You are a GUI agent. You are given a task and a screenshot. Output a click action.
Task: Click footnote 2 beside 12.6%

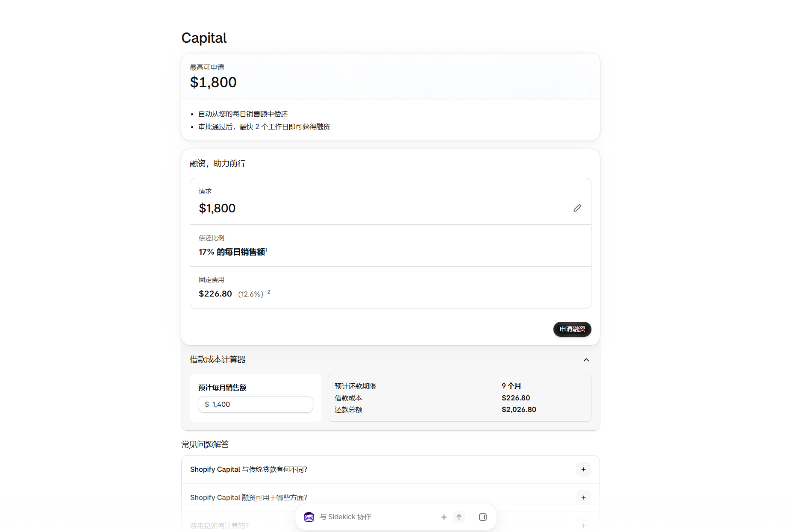tap(268, 292)
